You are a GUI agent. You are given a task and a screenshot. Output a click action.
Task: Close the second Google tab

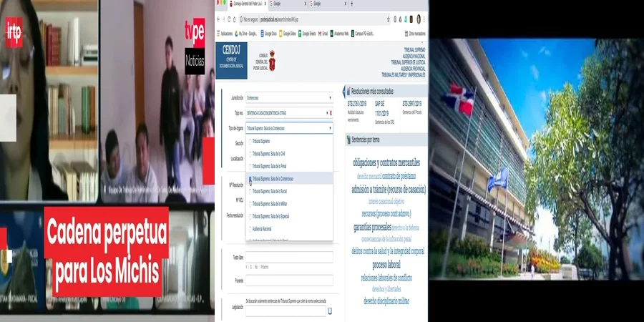pyautogui.click(x=346, y=4)
